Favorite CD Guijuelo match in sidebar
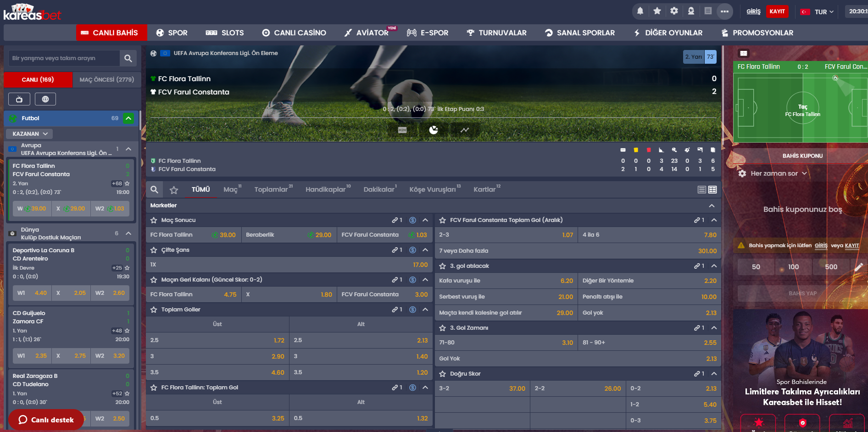Viewport: 868px width, 432px height. point(127,331)
